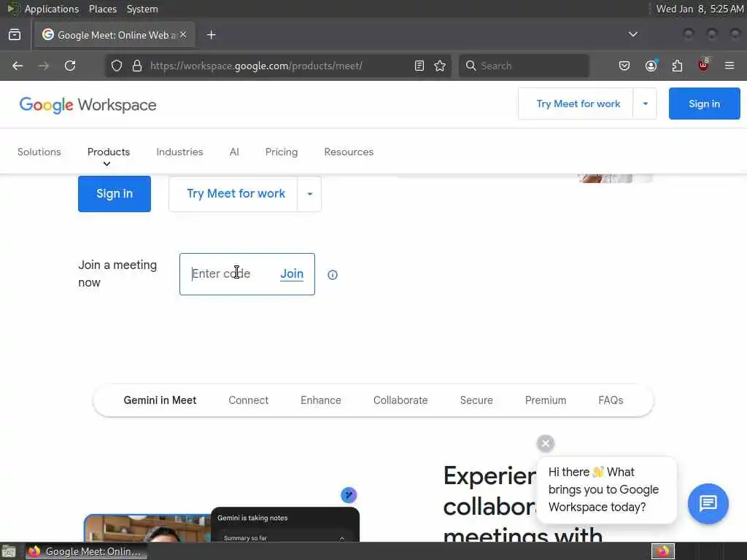Open the blue chat bubble button
The image size is (747, 560).
708,503
